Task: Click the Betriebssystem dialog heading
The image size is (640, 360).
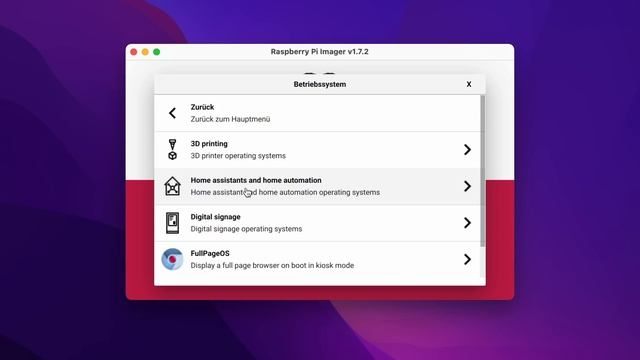Action: pyautogui.click(x=320, y=84)
